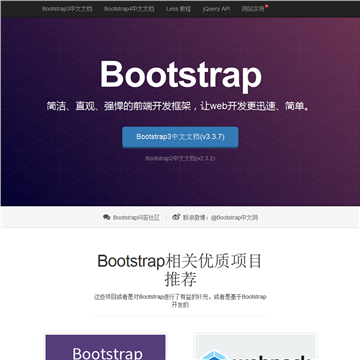Open Bootstrap4中文文档 in the navbar
Screen dimensions: 360x360
[x=129, y=9]
